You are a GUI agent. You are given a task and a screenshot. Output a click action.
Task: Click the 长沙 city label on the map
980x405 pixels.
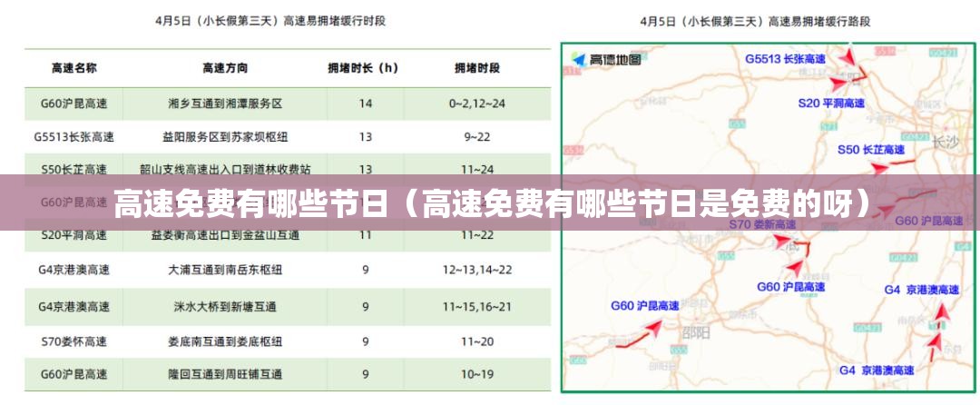coord(945,142)
